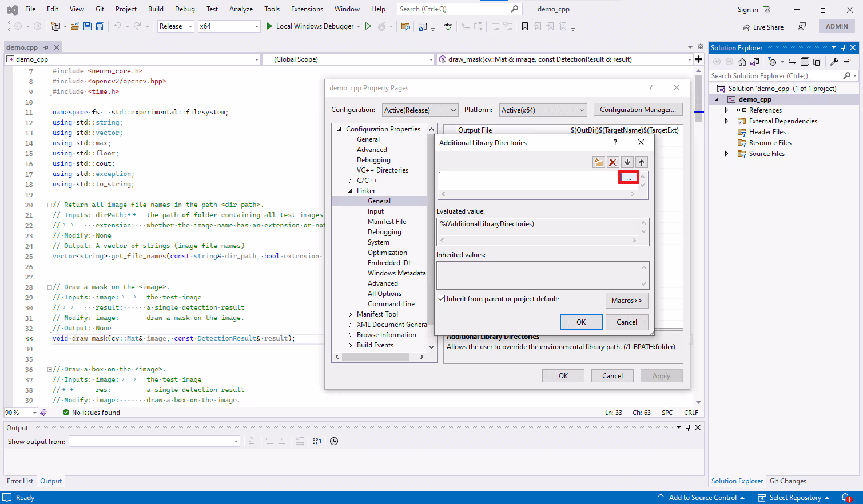Go to Home in Solution Explorer
This screenshot has width=863, height=504.
(742, 62)
